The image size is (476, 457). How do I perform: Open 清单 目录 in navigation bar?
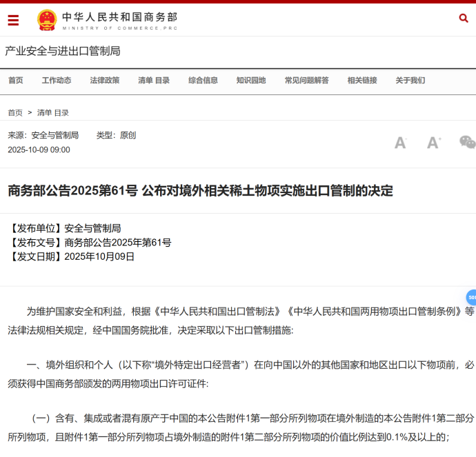point(153,80)
